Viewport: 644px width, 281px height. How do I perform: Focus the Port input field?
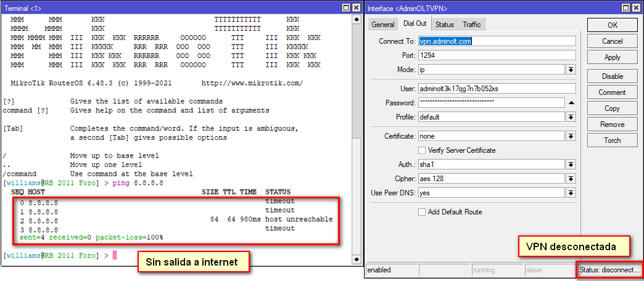pos(496,55)
